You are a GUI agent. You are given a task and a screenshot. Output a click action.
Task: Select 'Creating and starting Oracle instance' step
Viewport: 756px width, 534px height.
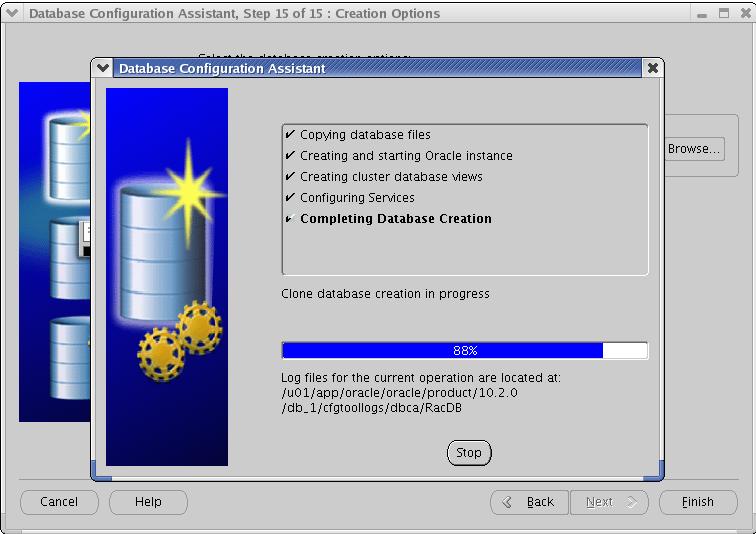coord(406,156)
